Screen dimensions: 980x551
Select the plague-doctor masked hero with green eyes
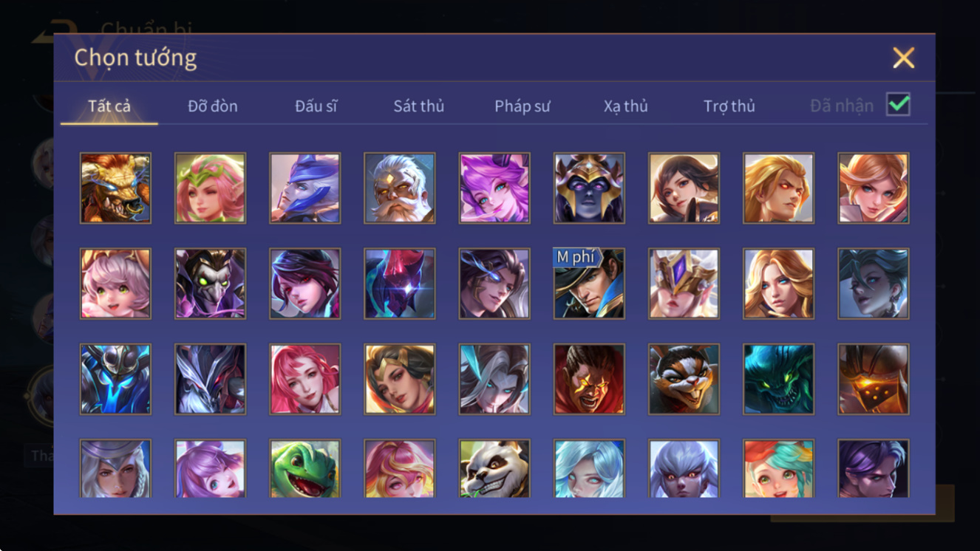tap(211, 284)
